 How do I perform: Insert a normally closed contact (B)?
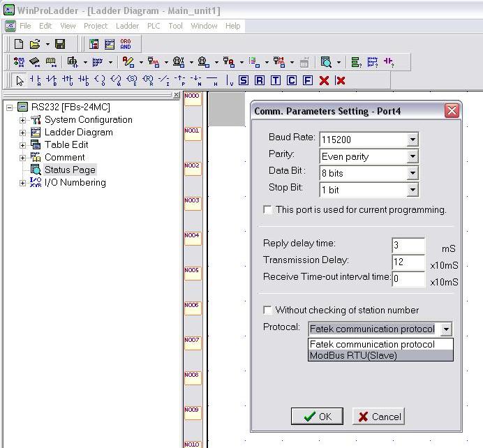[51, 80]
